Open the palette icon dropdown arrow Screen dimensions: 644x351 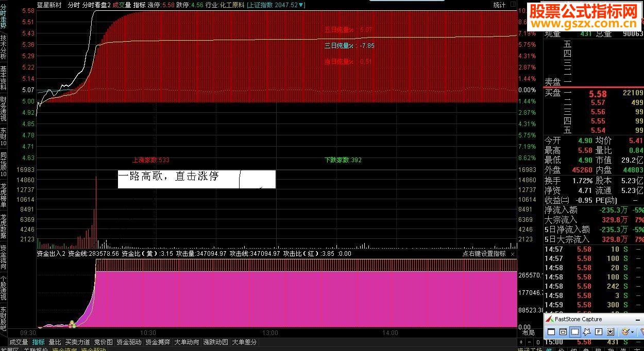[633, 332]
